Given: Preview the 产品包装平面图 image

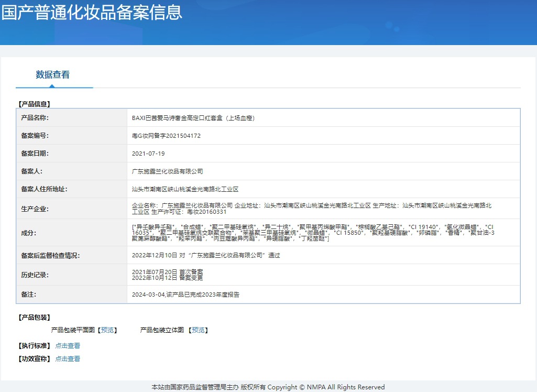Looking at the screenshot, I should (107, 330).
